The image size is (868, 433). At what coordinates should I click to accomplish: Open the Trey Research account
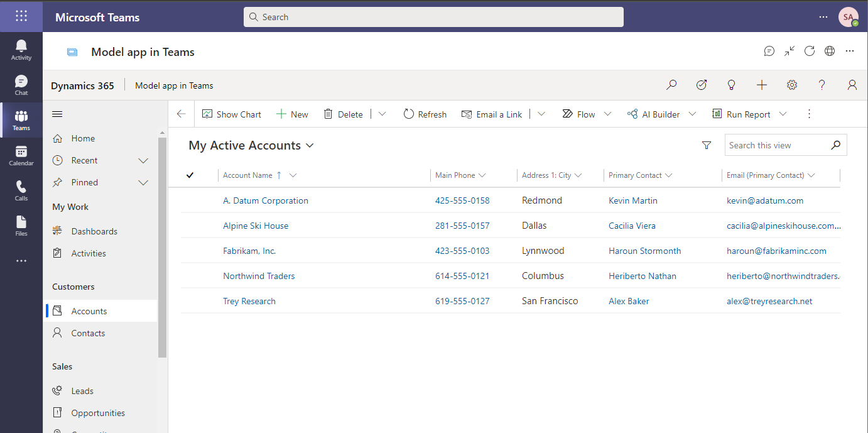tap(249, 301)
